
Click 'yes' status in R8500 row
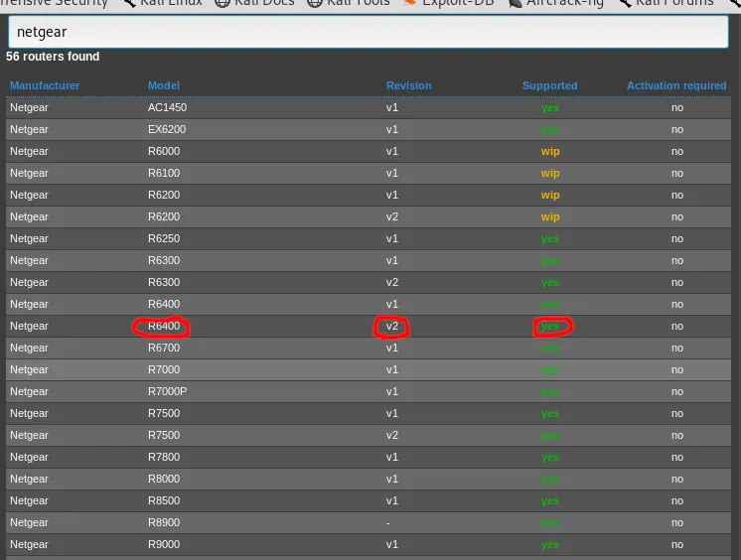(x=550, y=500)
